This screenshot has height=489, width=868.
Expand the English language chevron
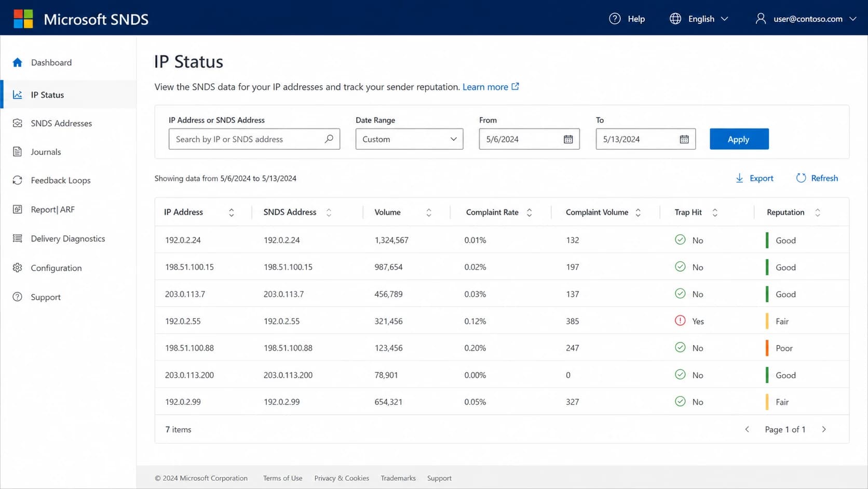pos(725,19)
